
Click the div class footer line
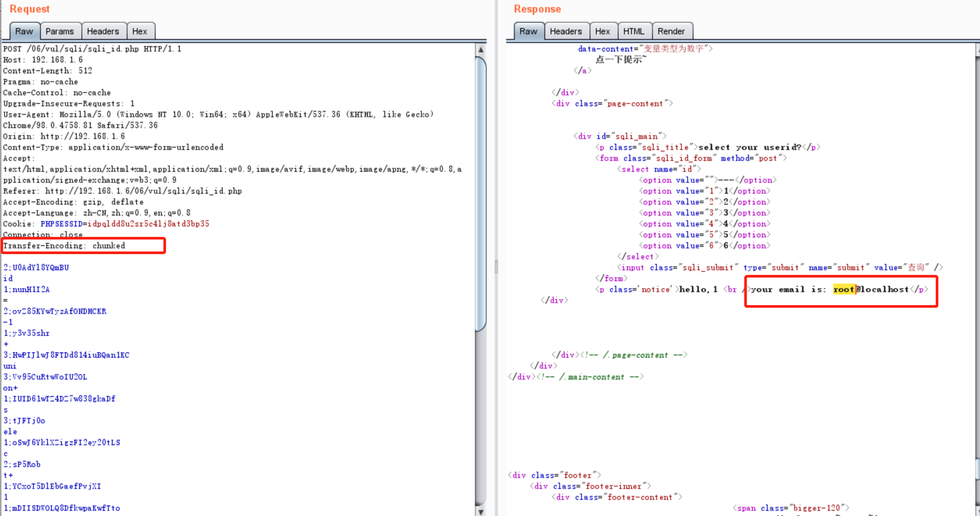tap(554, 475)
